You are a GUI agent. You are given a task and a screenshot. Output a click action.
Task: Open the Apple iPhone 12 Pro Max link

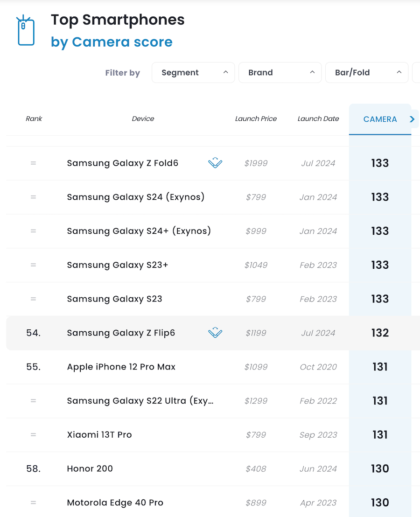pyautogui.click(x=121, y=367)
